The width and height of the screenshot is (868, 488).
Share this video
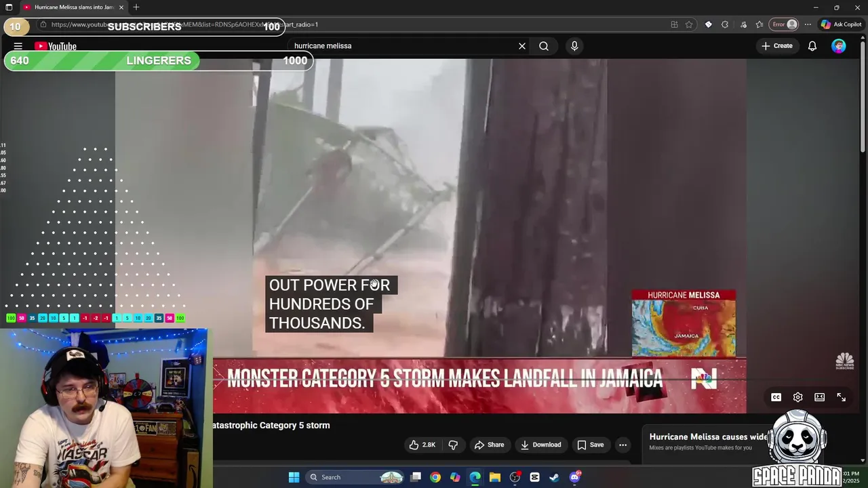click(489, 445)
